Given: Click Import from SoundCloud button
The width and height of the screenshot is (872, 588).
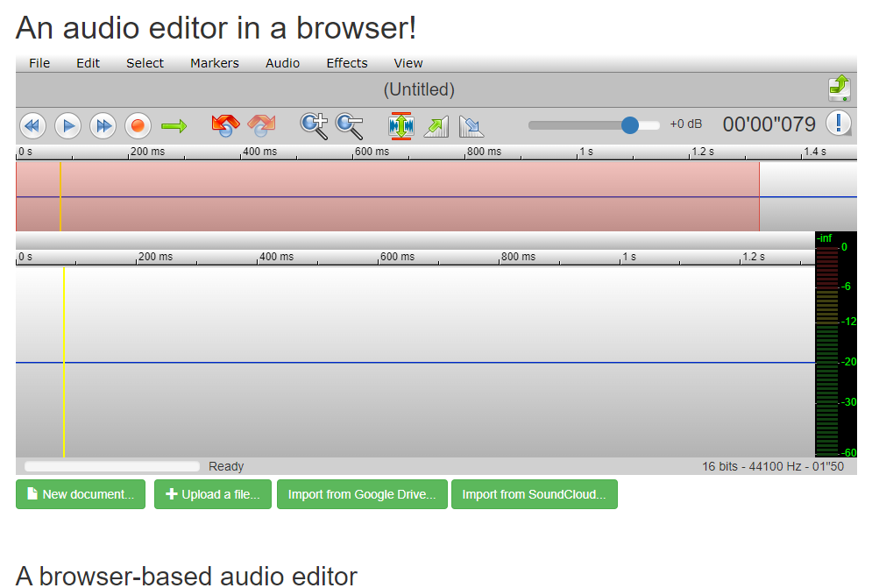Looking at the screenshot, I should pyautogui.click(x=535, y=494).
